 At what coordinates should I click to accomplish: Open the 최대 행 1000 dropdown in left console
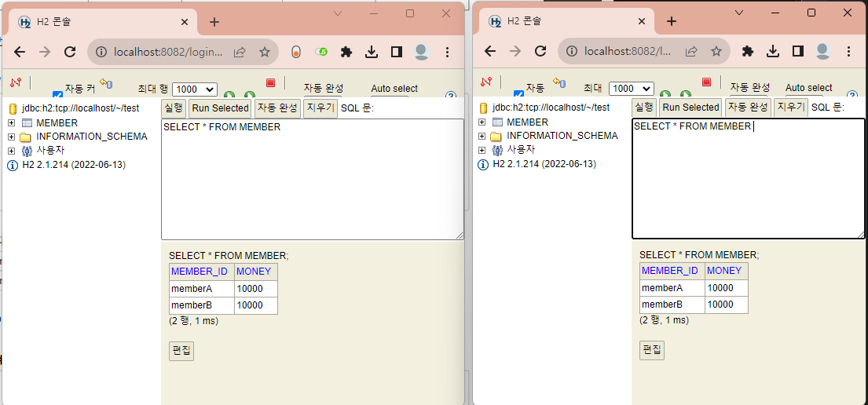(x=195, y=89)
